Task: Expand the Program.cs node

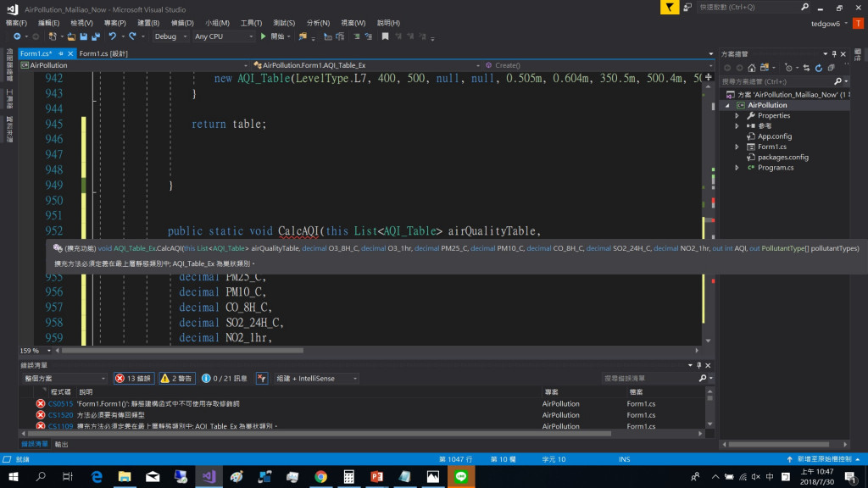Action: (x=737, y=168)
